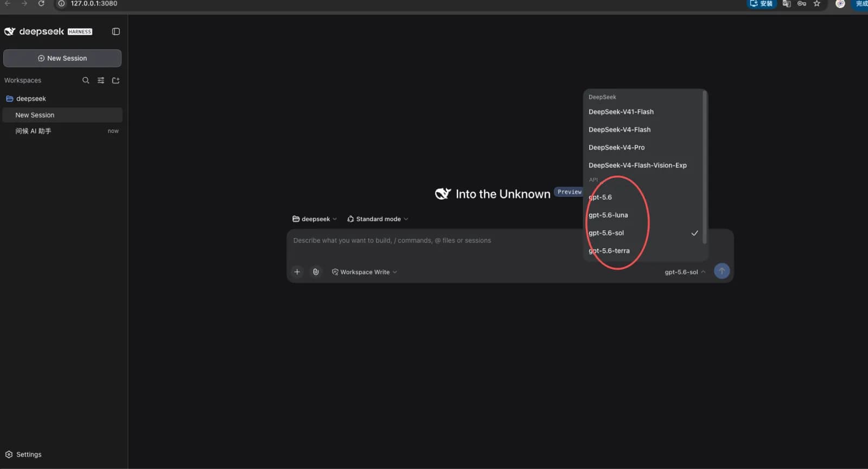This screenshot has height=469, width=868.
Task: Click the plus attach button in composer
Action: (x=297, y=272)
